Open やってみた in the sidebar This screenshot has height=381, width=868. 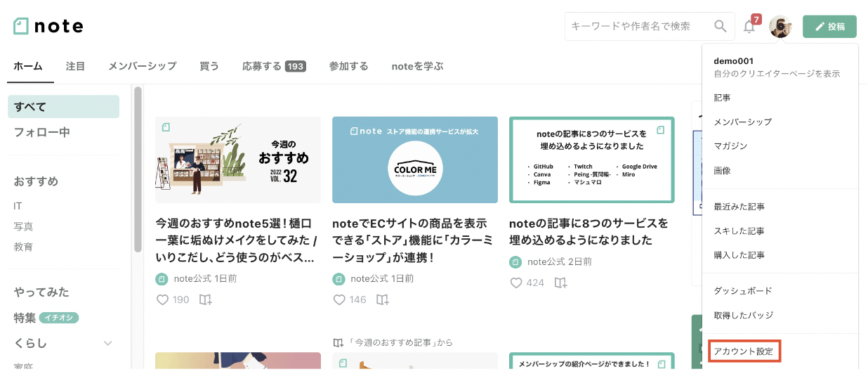pos(41,292)
